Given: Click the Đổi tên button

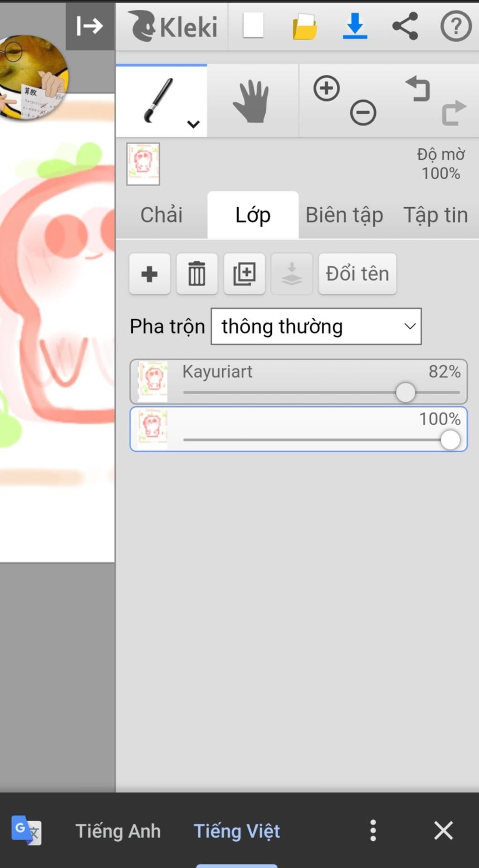Looking at the screenshot, I should (357, 274).
